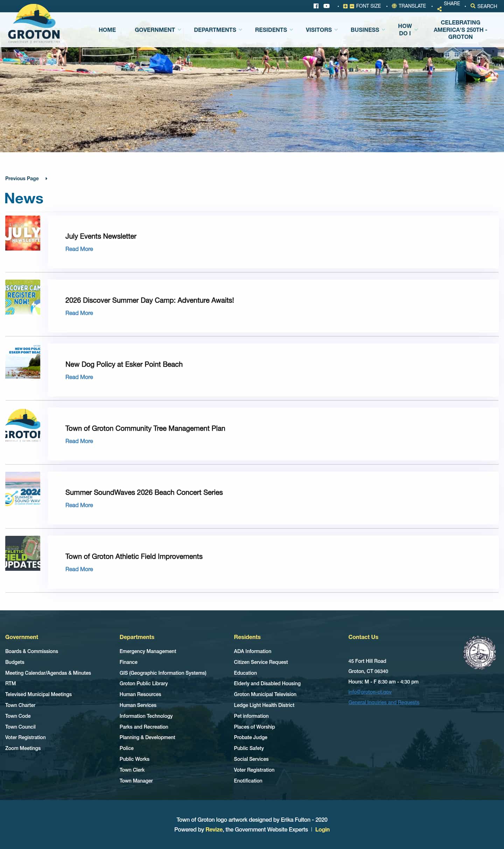The image size is (504, 849).
Task: Expand the Visitors menu chevron
Action: pos(336,30)
